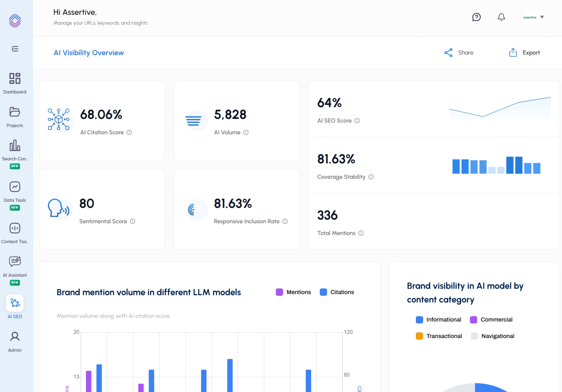Show info for AI Volume
The height and width of the screenshot is (392, 562).
246,132
